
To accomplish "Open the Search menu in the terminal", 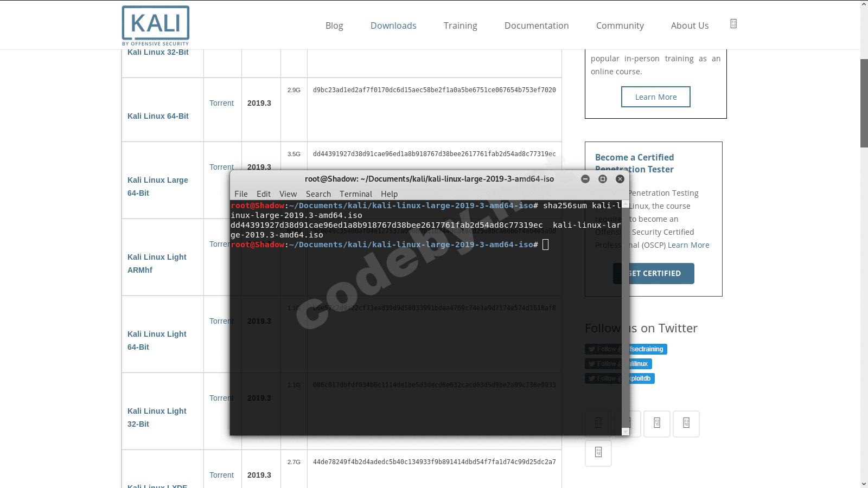I will [318, 194].
